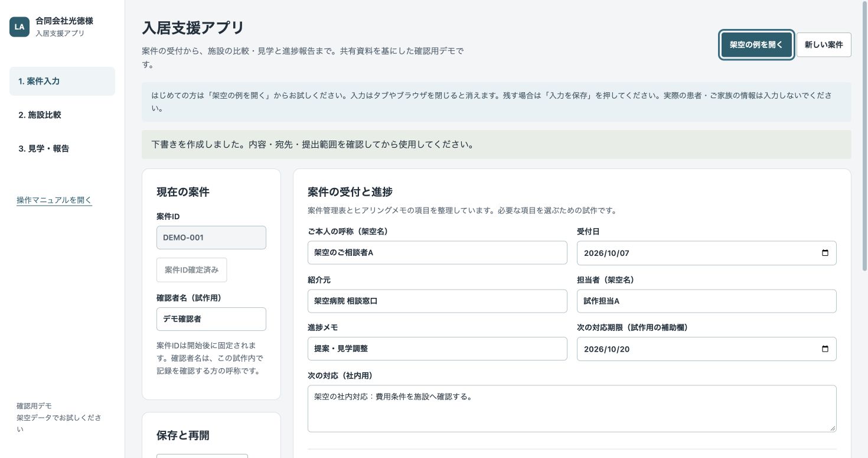
Task: Click 架空の例を開く button
Action: click(x=756, y=45)
